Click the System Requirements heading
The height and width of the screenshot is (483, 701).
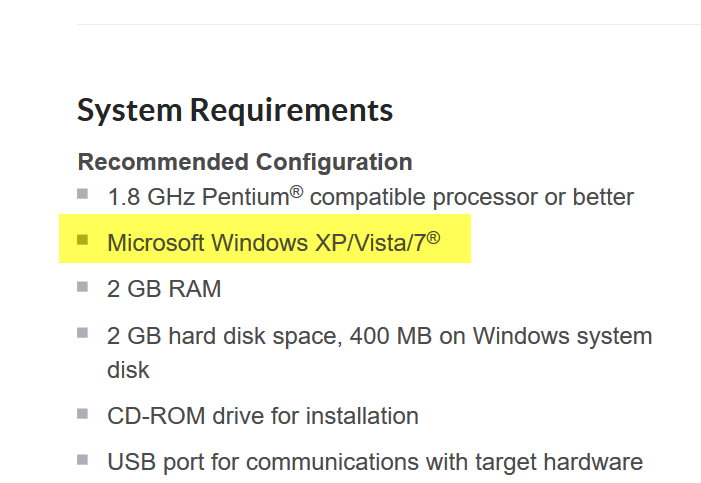tap(235, 110)
